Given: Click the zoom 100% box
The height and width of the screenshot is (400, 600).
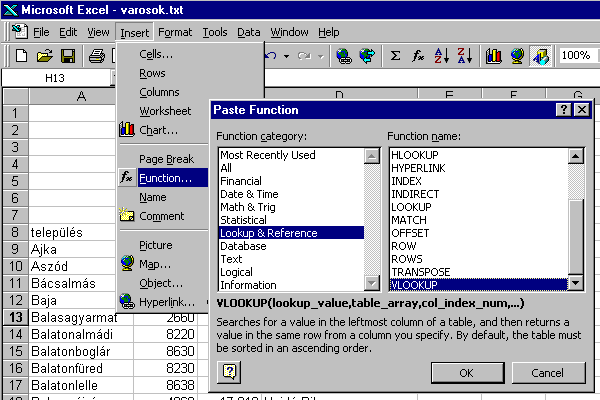Looking at the screenshot, I should [578, 55].
